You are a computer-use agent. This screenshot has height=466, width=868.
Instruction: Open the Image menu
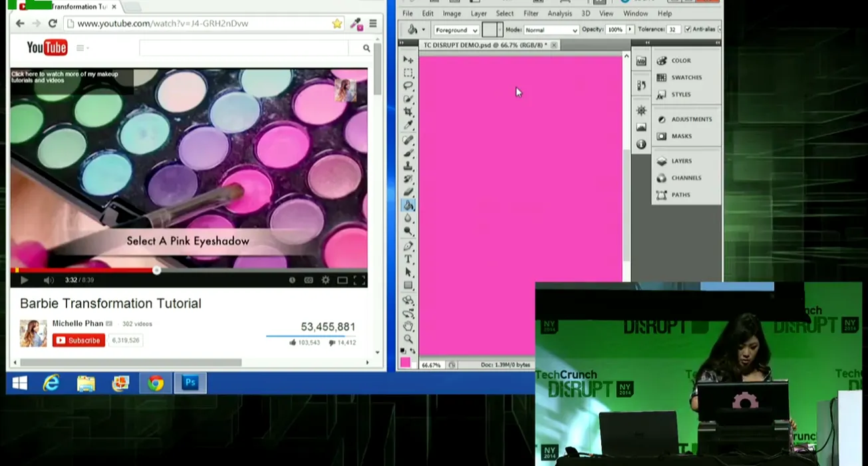click(x=452, y=13)
